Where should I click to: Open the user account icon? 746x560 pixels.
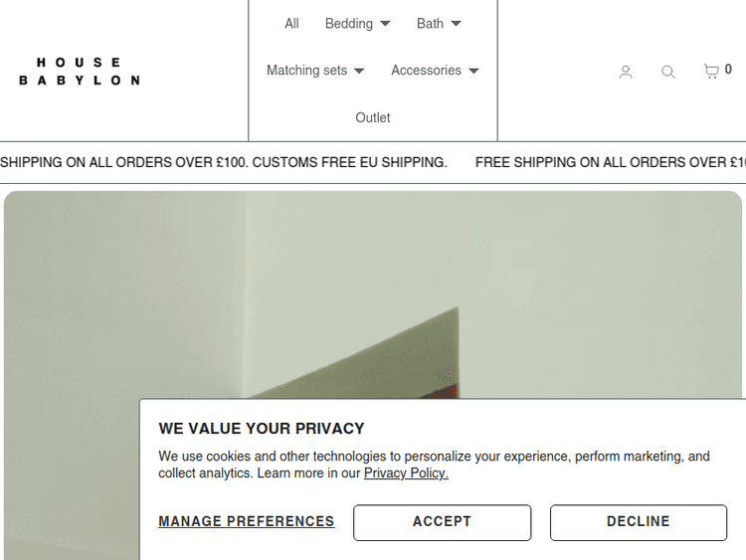(x=626, y=72)
